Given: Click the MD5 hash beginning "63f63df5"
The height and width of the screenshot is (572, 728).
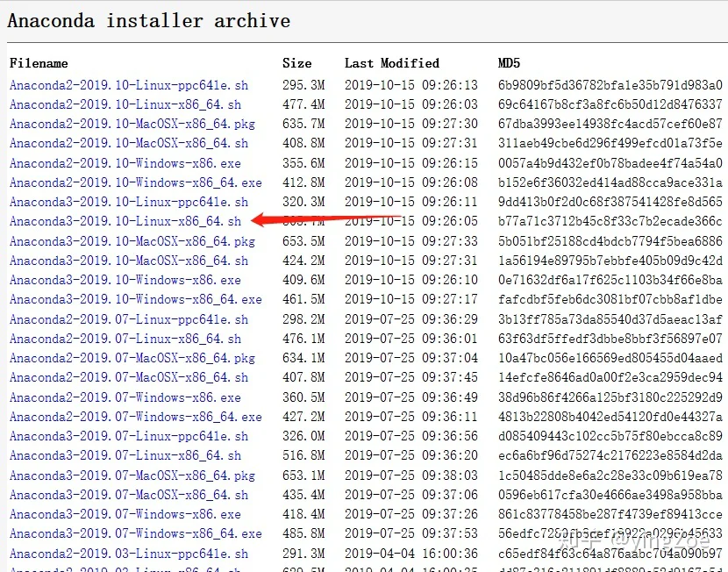Looking at the screenshot, I should pyautogui.click(x=610, y=339).
